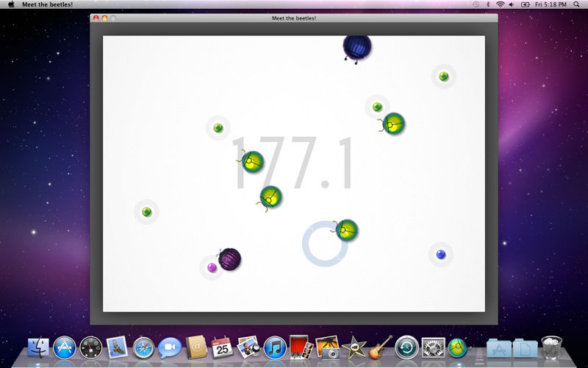Click the 177.1 score counter
This screenshot has width=588, height=368.
click(293, 163)
